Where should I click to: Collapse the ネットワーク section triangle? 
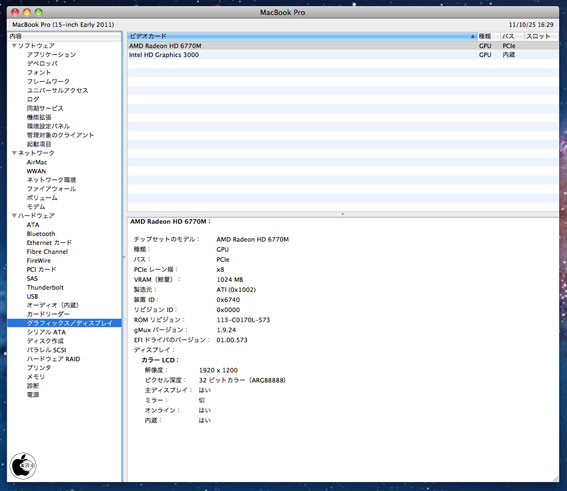[x=14, y=153]
